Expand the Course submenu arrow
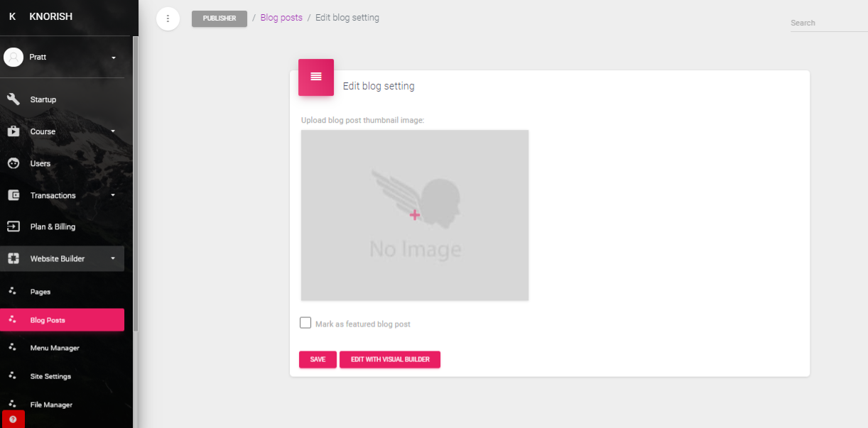 point(113,131)
